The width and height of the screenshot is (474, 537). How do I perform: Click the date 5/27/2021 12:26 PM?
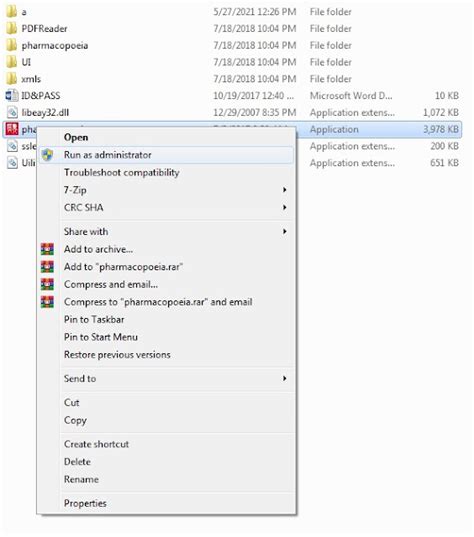254,12
